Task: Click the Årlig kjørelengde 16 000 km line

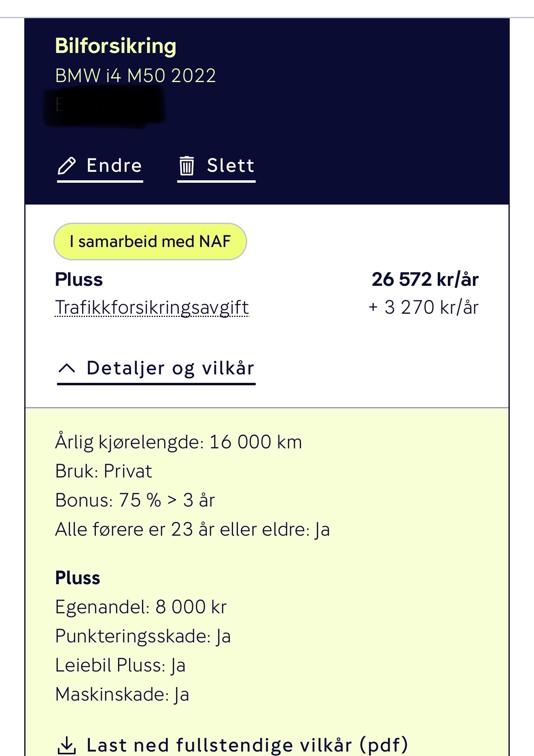Action: [178, 442]
